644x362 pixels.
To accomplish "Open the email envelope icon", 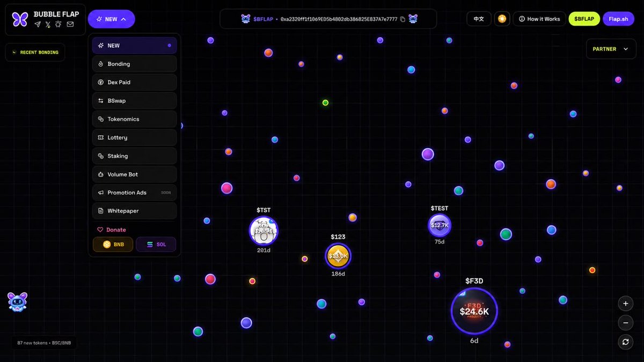I will [x=70, y=25].
